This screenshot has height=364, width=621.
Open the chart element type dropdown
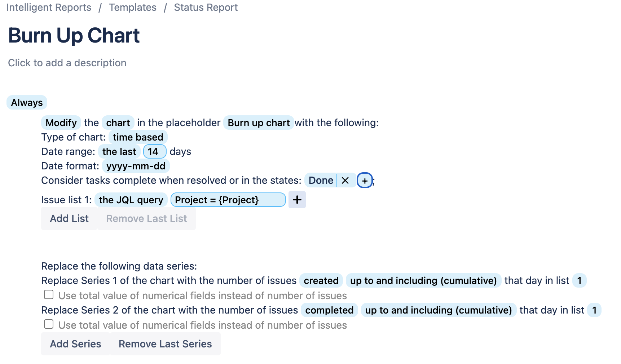pos(118,123)
